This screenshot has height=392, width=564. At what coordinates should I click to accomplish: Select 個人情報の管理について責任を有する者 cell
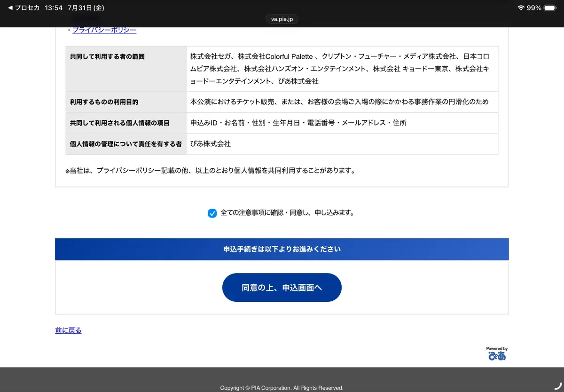pyautogui.click(x=126, y=144)
